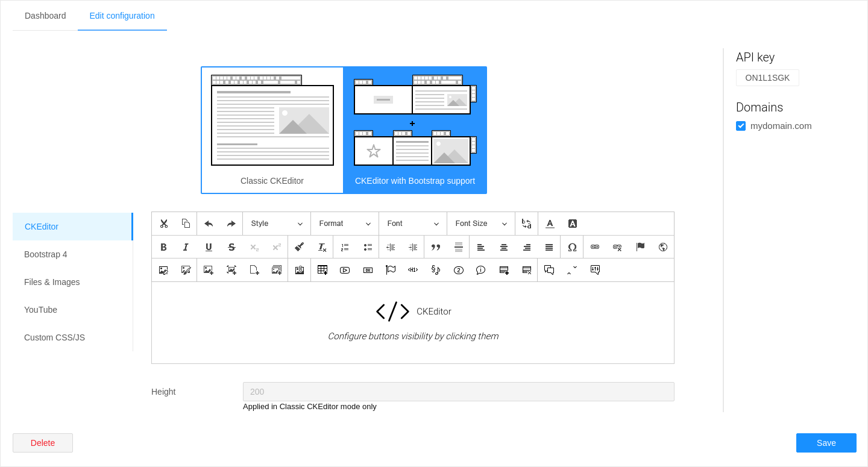Toggle the delete row table button
The width and height of the screenshot is (868, 467).
pyautogui.click(x=527, y=270)
